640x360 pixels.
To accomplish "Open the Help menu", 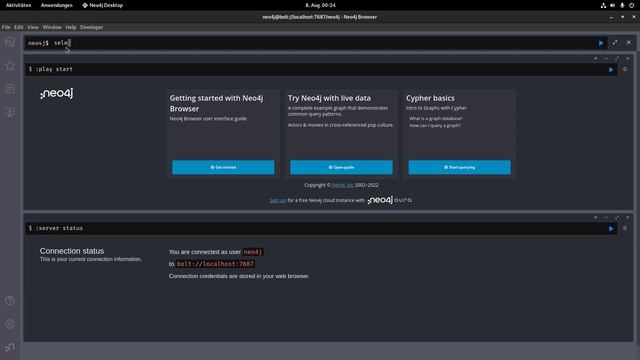I will [71, 27].
